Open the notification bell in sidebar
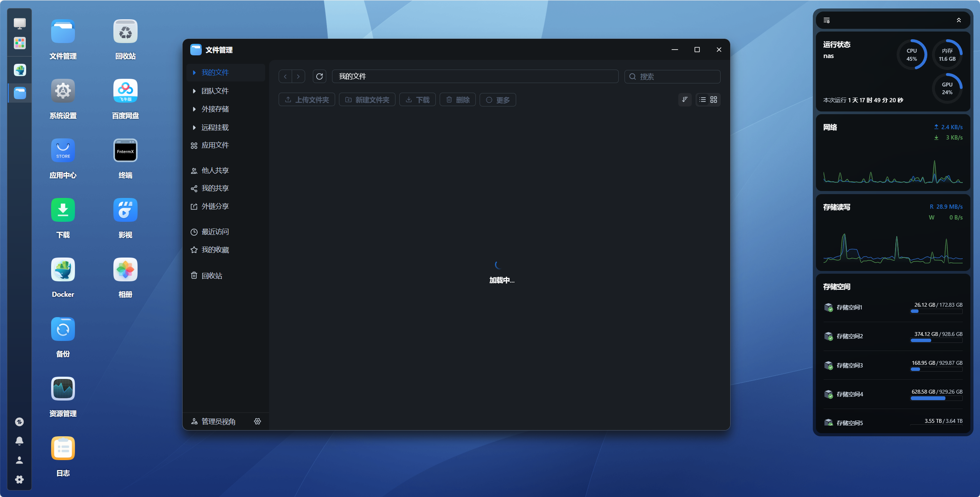 click(19, 441)
